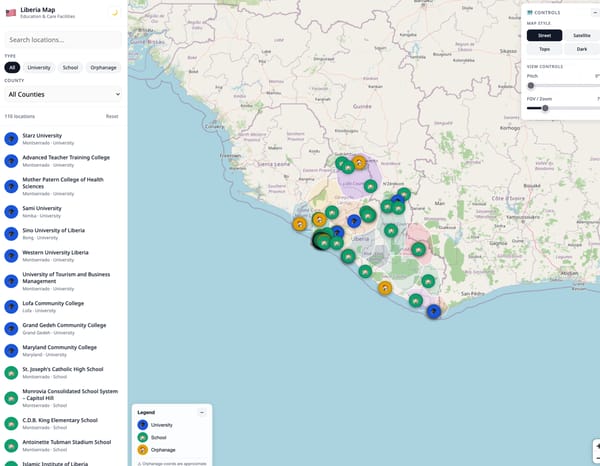600x466 pixels.
Task: Switch map style to Street
Action: 544,35
